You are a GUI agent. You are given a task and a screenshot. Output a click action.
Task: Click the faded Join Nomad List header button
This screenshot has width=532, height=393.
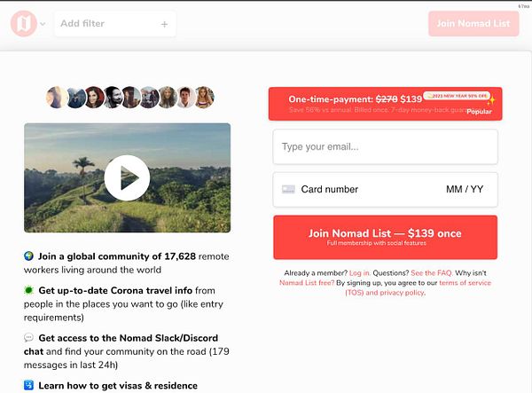pyautogui.click(x=473, y=23)
